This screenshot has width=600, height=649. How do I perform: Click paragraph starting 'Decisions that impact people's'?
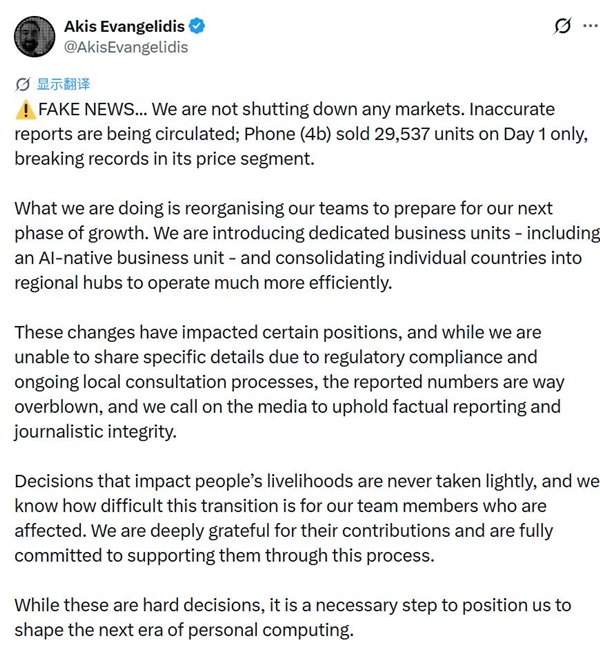[x=307, y=518]
